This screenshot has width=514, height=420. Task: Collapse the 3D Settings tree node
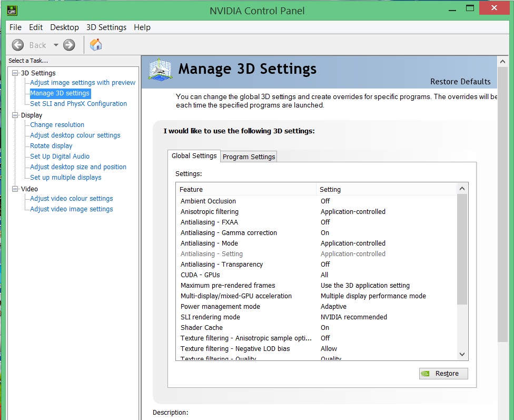[15, 73]
